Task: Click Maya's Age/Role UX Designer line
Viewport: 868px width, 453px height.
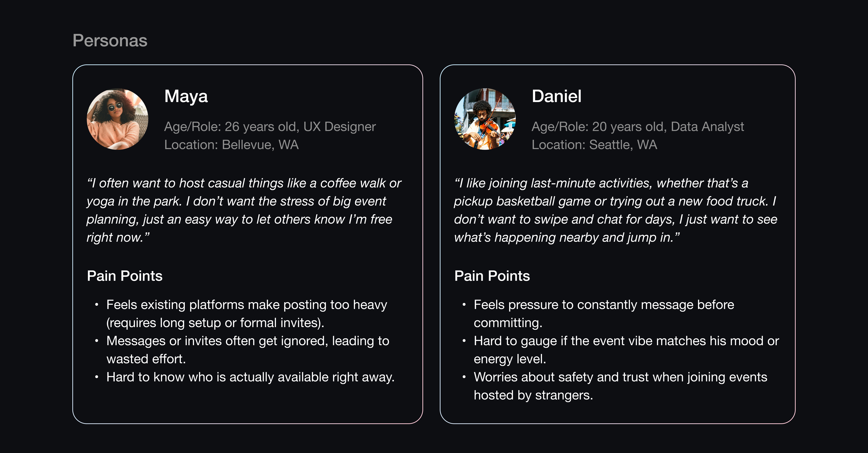Action: (270, 127)
